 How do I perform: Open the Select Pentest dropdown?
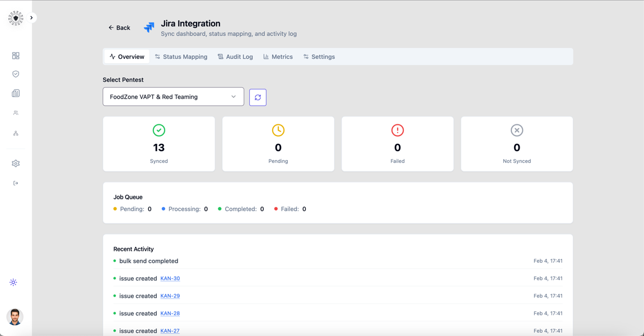click(x=173, y=97)
